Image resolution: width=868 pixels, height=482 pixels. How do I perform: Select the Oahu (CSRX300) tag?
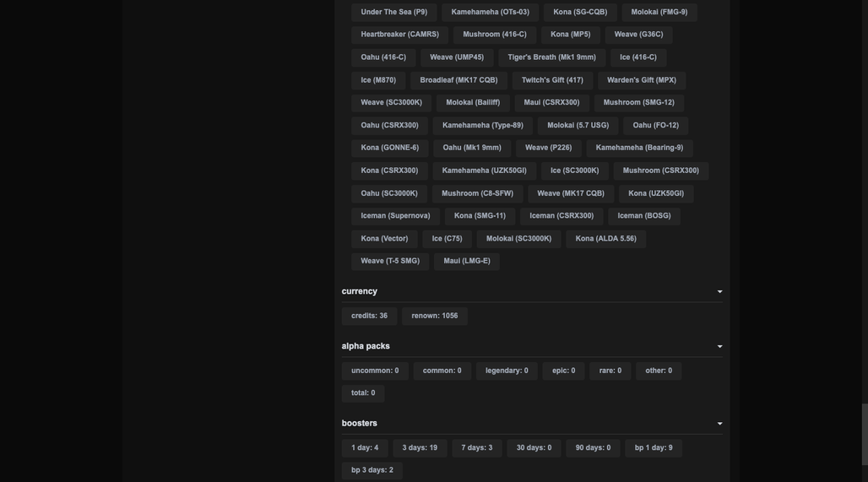[x=390, y=126]
